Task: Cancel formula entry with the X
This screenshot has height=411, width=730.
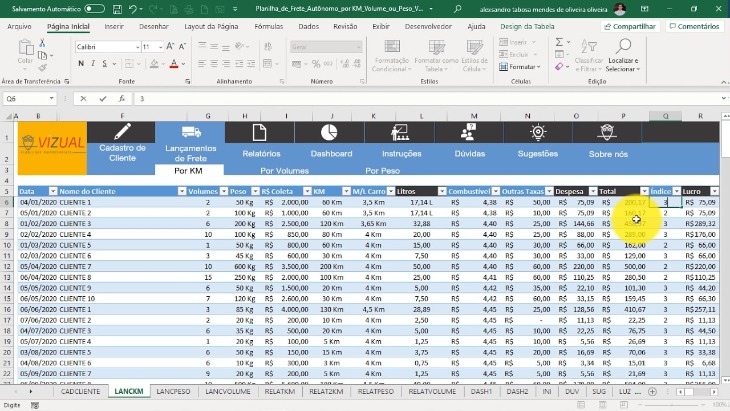Action: coord(83,99)
